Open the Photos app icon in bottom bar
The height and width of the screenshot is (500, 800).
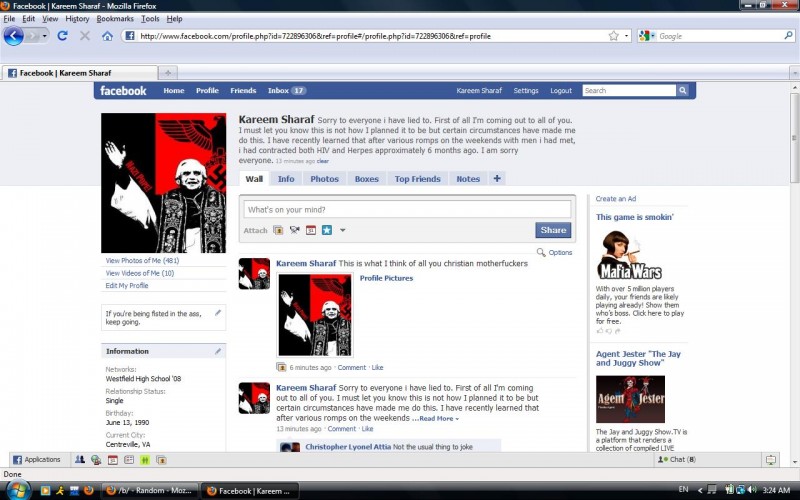161,460
